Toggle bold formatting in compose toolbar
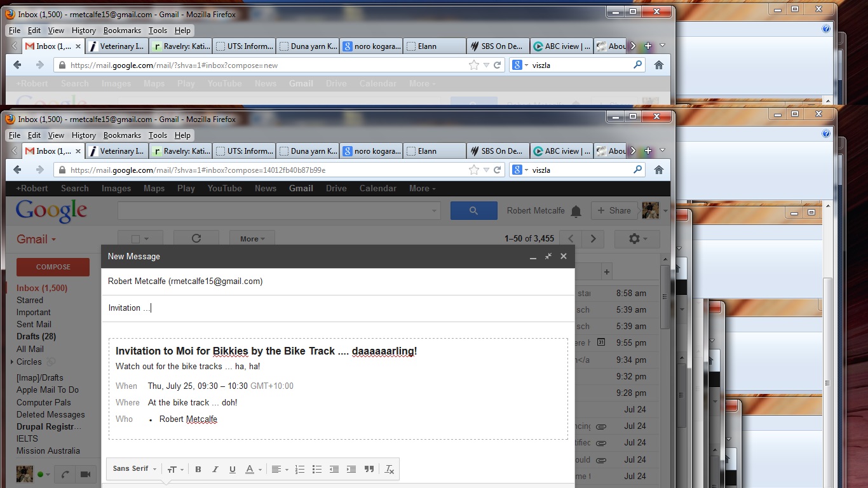 (198, 470)
